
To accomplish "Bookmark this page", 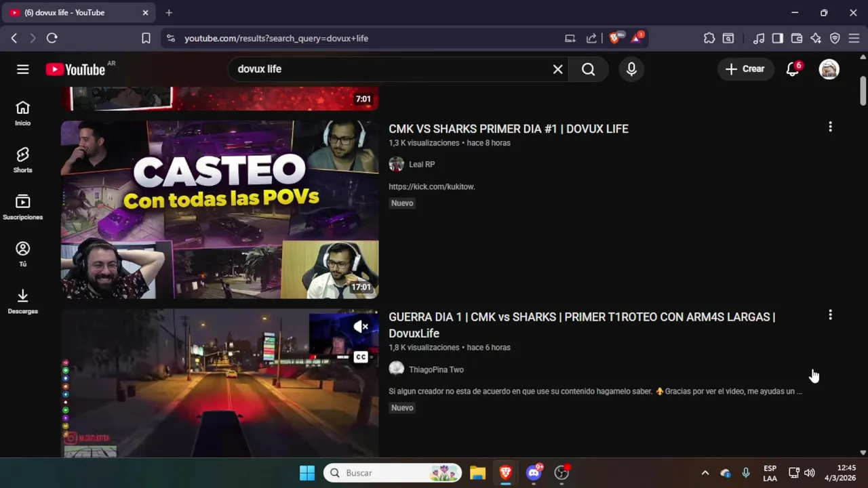I will (146, 39).
